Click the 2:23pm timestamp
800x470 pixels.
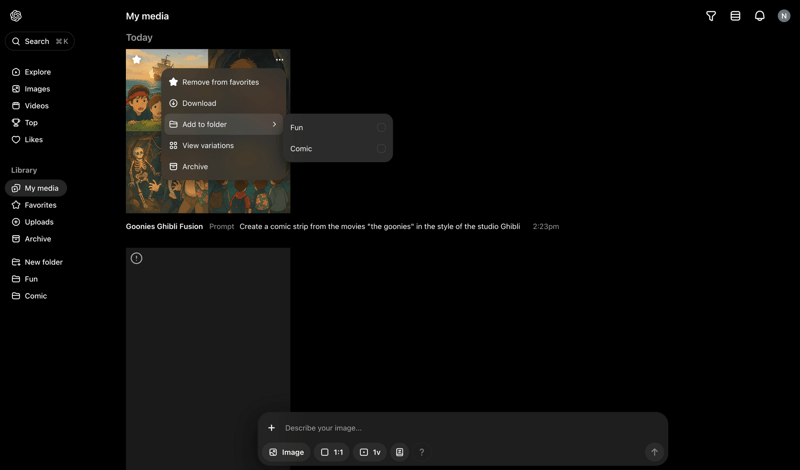coord(545,226)
